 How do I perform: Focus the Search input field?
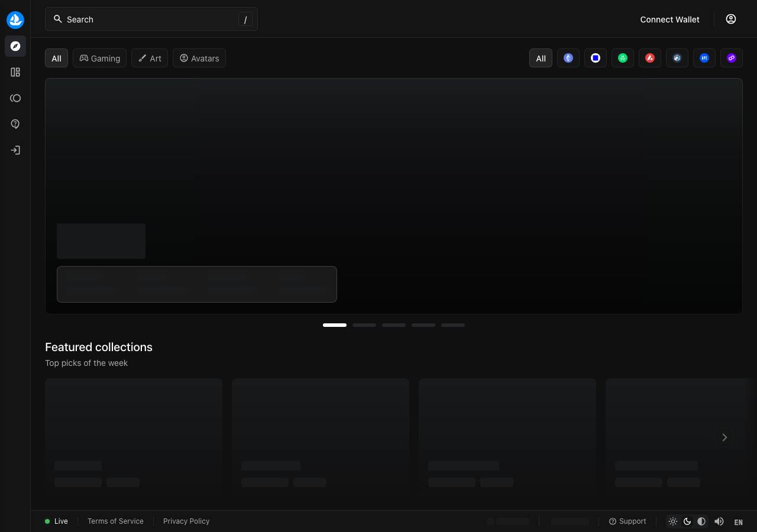(x=151, y=20)
